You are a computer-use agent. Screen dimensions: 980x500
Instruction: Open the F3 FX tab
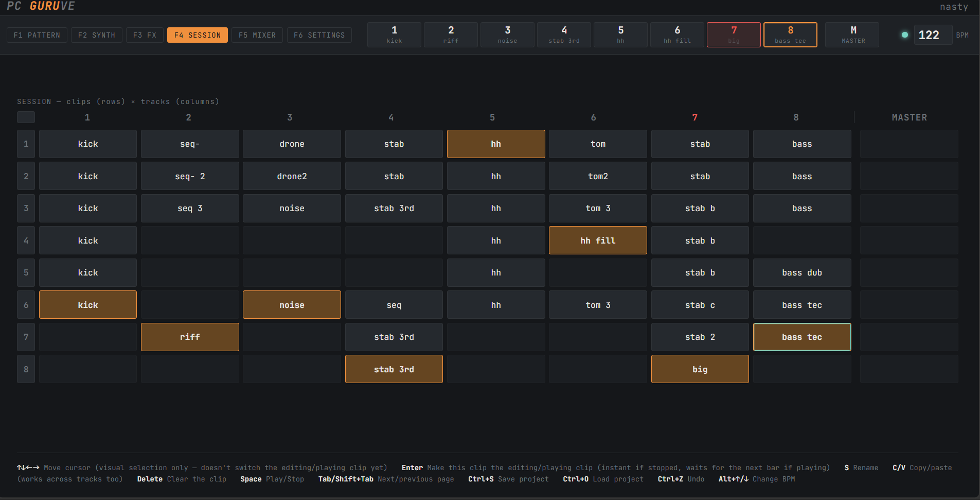coord(145,35)
